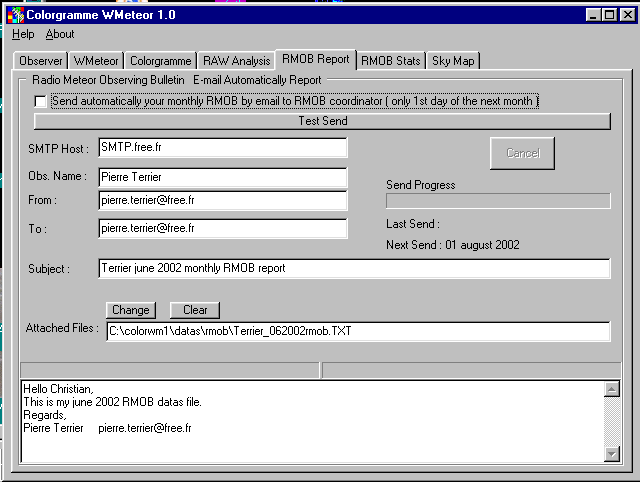
Task: Focus the From email field
Action: coord(223,200)
